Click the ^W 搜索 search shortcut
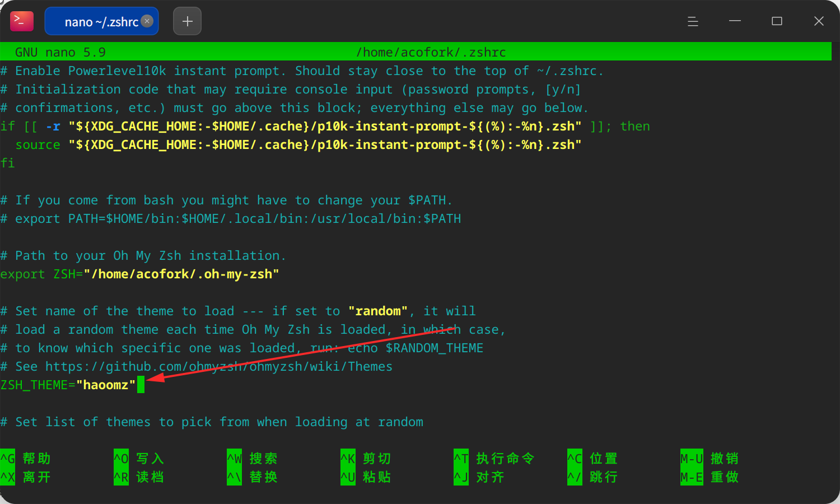Screen dimensions: 840x504 pyautogui.click(x=253, y=458)
